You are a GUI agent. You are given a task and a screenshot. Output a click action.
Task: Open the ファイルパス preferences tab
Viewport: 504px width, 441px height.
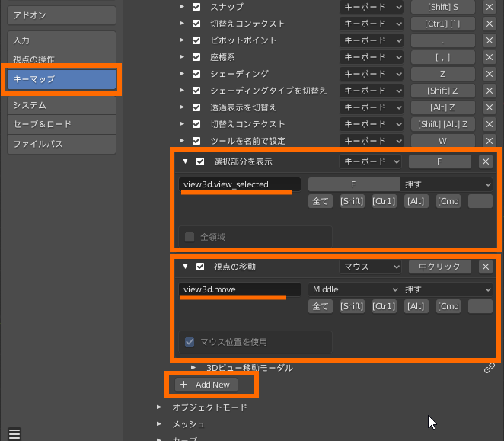coord(62,144)
